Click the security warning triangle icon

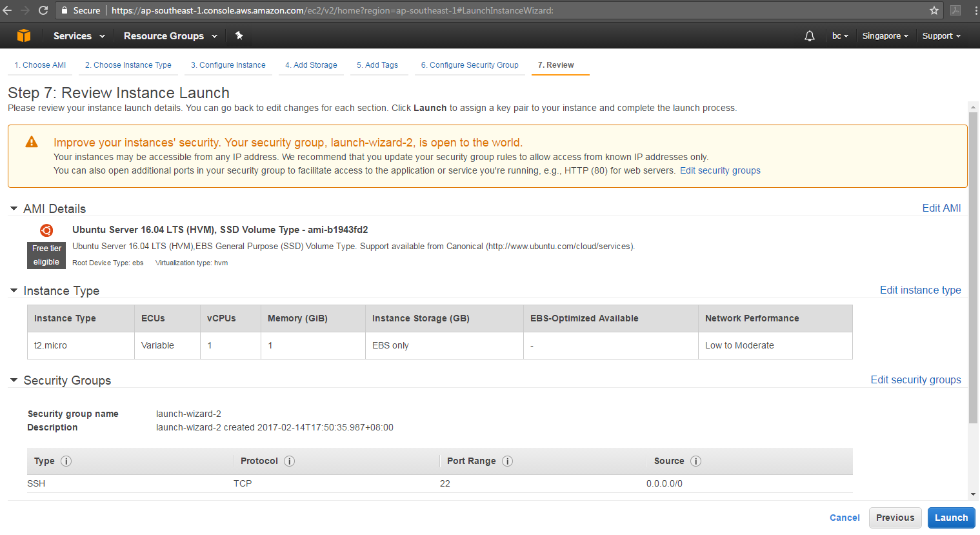coord(31,142)
